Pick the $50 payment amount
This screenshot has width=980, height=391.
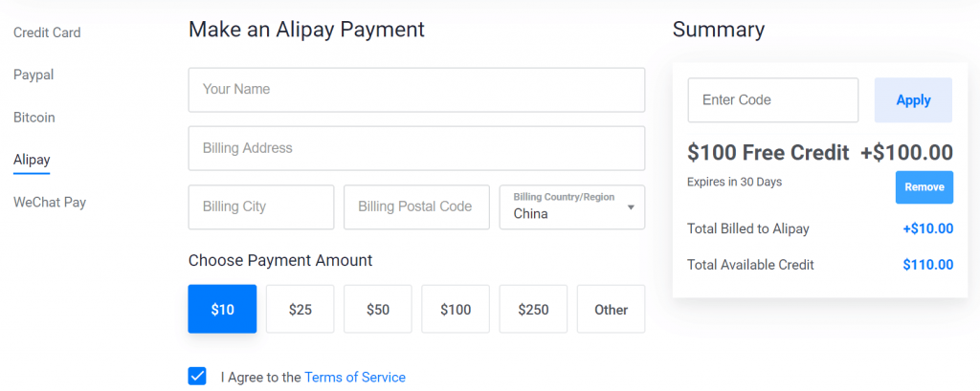point(378,309)
